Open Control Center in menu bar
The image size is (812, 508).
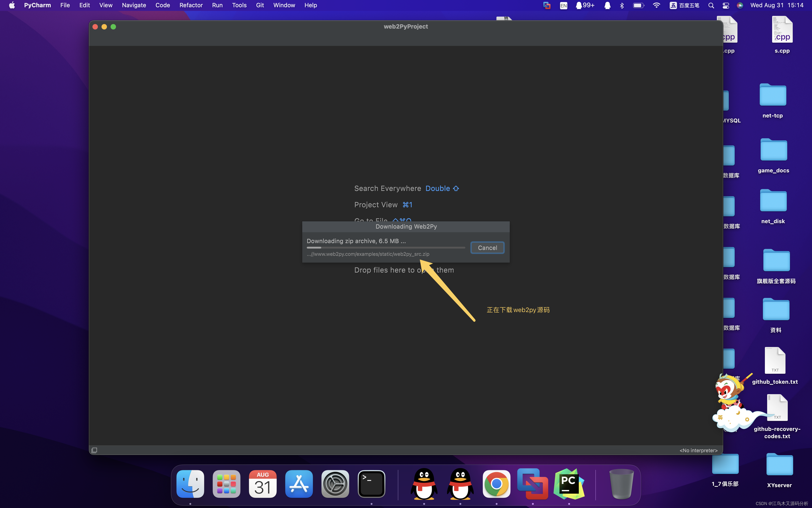[x=726, y=5]
